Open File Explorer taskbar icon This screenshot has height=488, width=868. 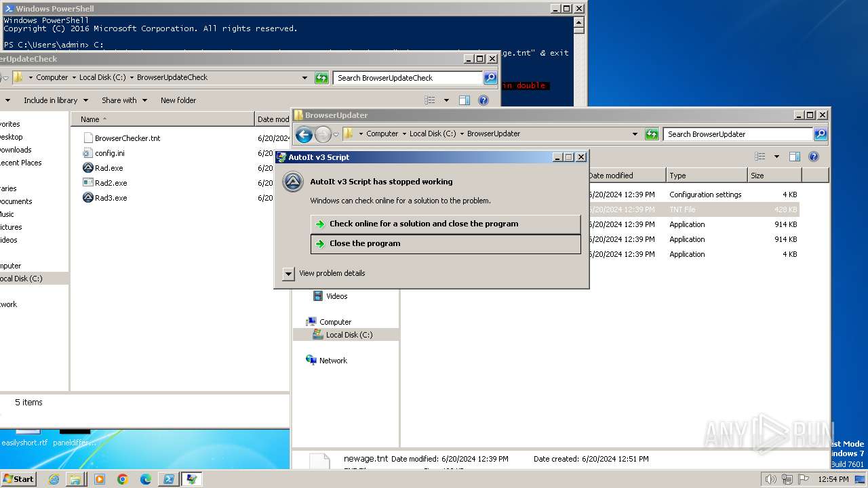[x=76, y=479]
